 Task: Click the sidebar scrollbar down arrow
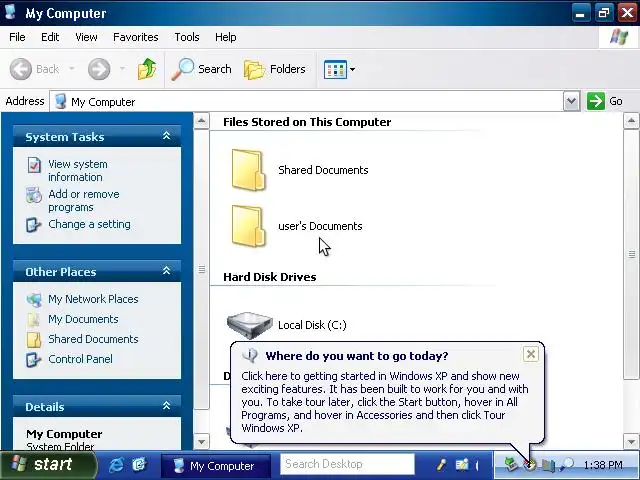point(201,442)
